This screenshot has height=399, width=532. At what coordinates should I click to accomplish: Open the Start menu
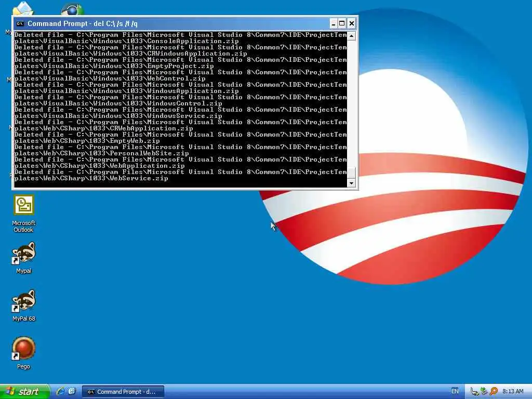tap(25, 392)
